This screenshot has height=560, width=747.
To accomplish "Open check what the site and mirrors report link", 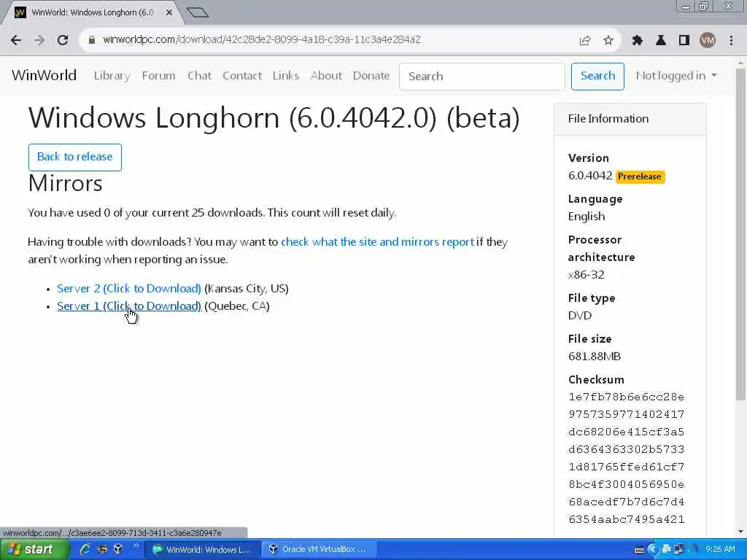I will [377, 242].
